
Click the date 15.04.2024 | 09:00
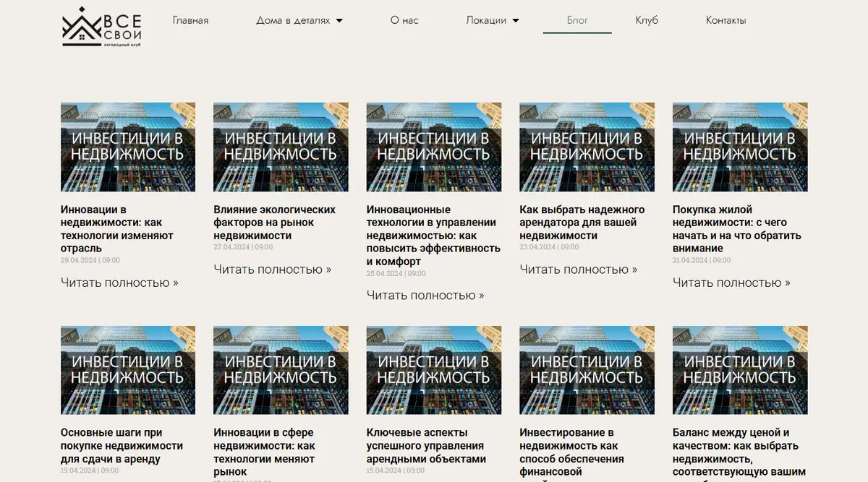pyautogui.click(x=396, y=470)
